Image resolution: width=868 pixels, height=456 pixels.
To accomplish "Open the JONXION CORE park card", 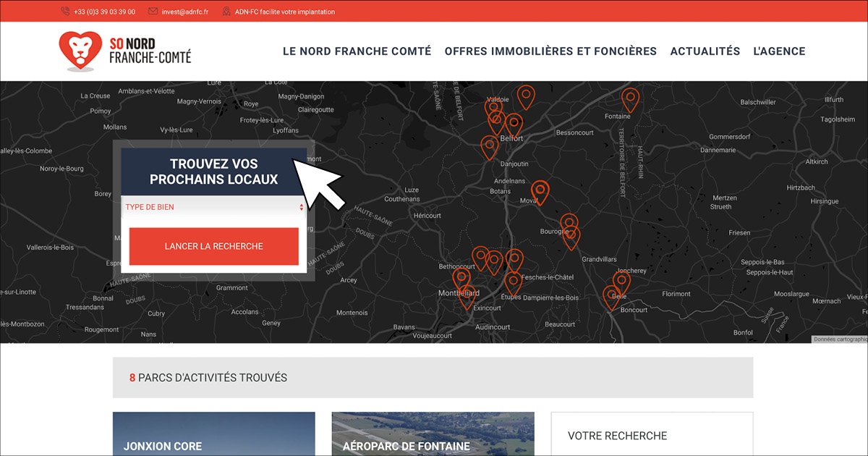I will (x=214, y=434).
